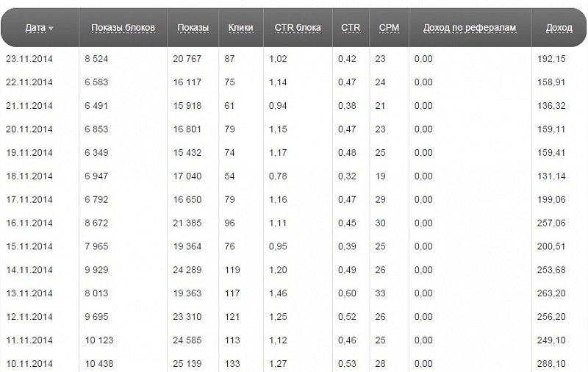Sort by CTR блока column header
The width and height of the screenshot is (588, 372).
coord(298,28)
